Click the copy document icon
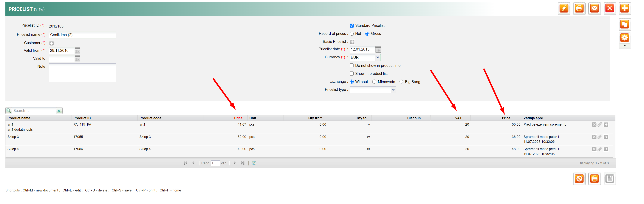This screenshot has height=204, width=644. click(625, 24)
